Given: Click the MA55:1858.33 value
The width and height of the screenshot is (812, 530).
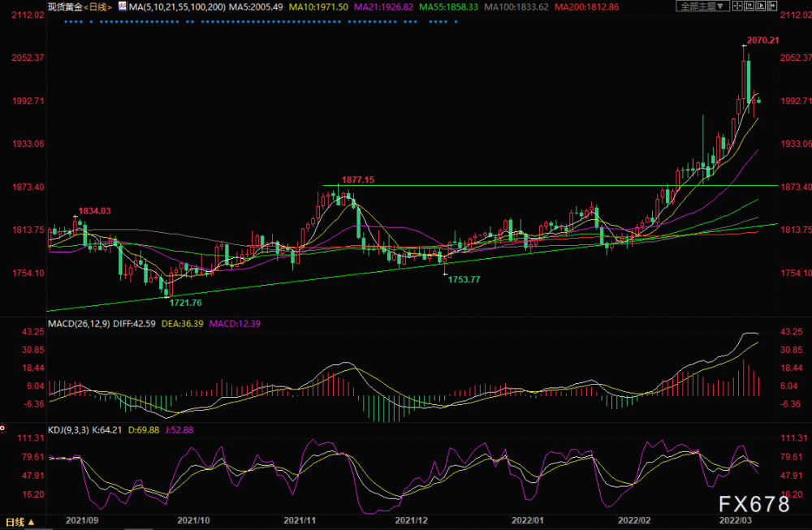Looking at the screenshot, I should (x=448, y=6).
